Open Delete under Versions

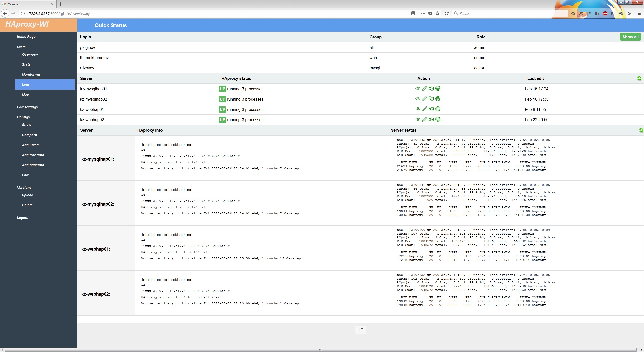pos(27,205)
